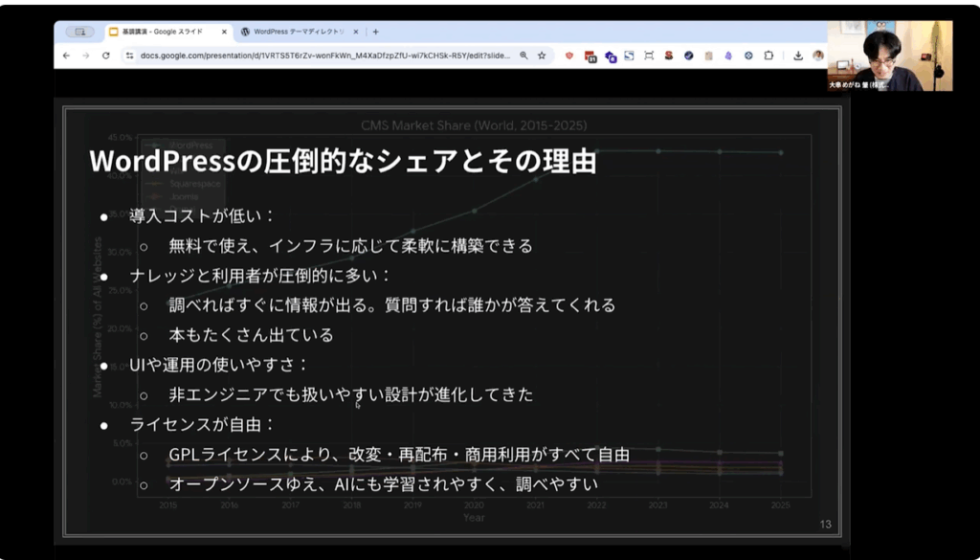Click the pill-shaped button left of the tabs

[80, 32]
